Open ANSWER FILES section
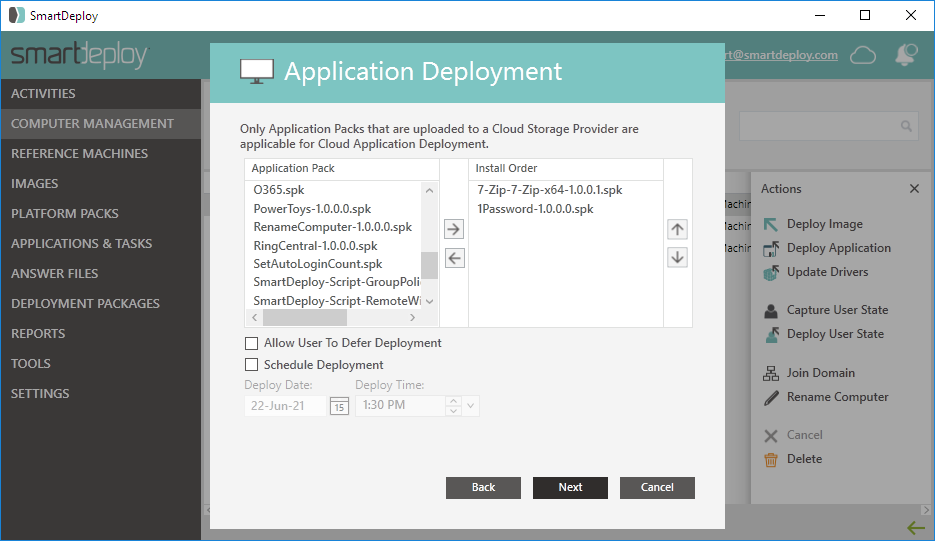 [x=101, y=273]
